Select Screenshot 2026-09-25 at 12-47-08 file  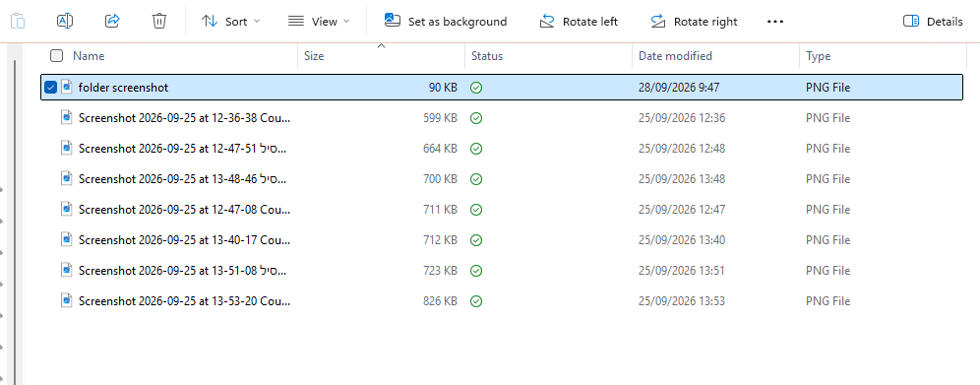184,210
